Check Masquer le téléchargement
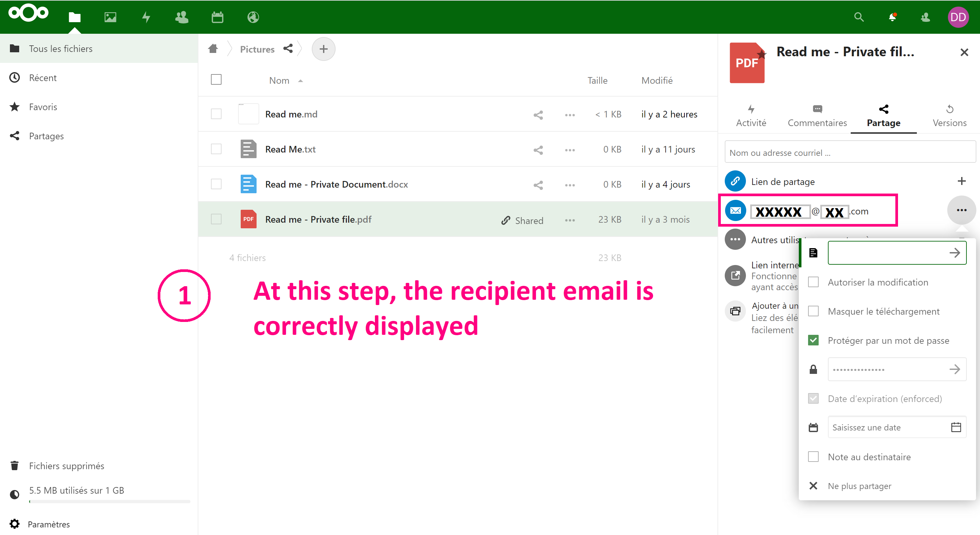980x535 pixels. [813, 311]
